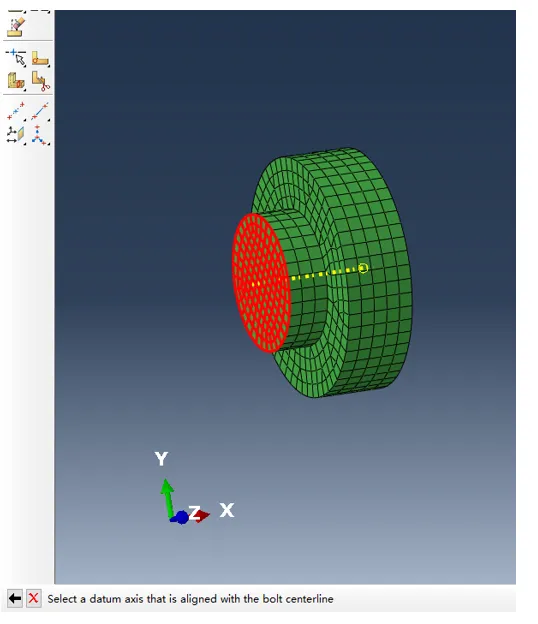Choose the Partition Edge tool
The width and height of the screenshot is (538, 624).
16,58
